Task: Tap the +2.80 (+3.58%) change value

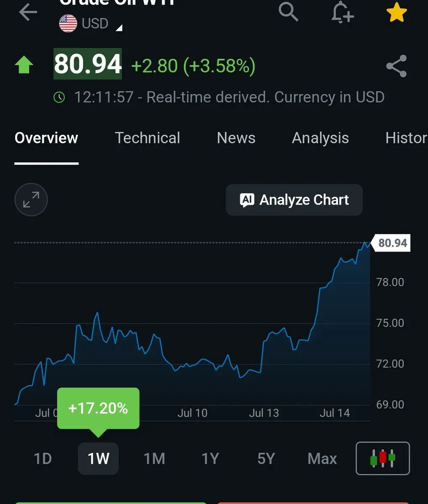Action: (x=193, y=66)
